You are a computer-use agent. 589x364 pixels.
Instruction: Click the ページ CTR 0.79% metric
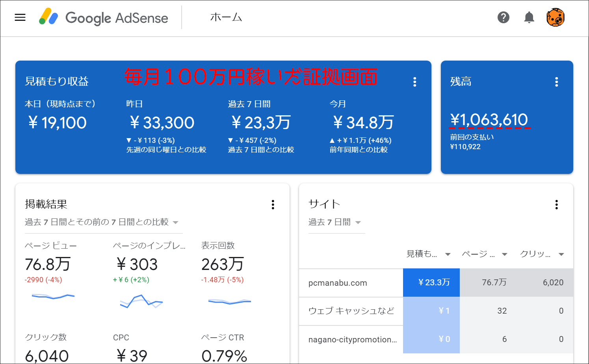pos(224,356)
